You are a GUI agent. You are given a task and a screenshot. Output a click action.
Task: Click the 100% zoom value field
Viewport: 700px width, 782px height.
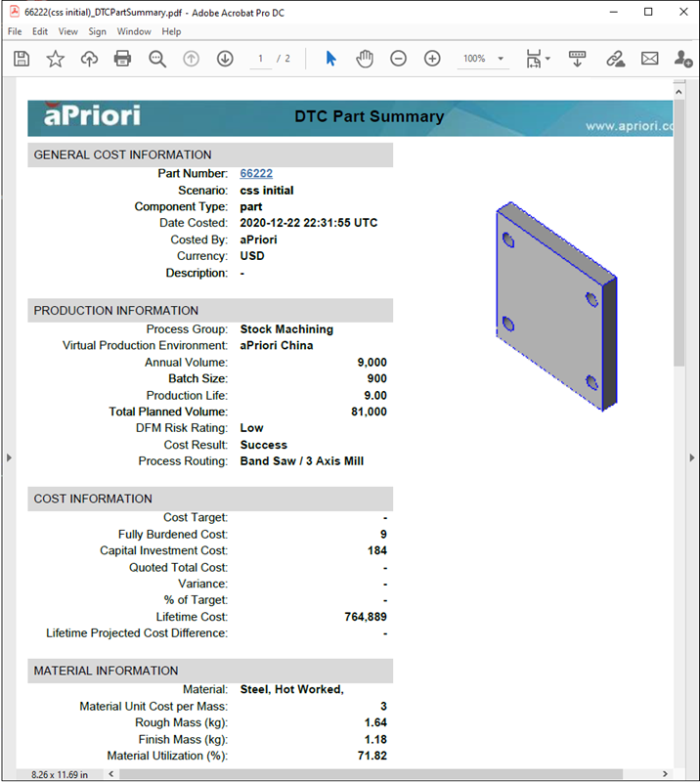[474, 59]
